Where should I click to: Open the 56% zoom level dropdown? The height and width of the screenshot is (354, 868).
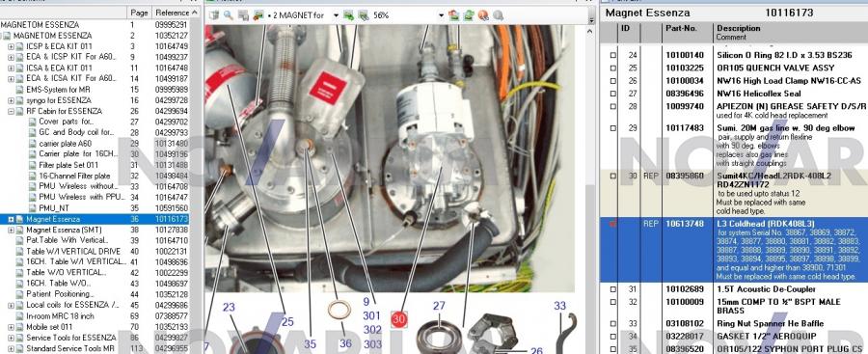click(441, 15)
